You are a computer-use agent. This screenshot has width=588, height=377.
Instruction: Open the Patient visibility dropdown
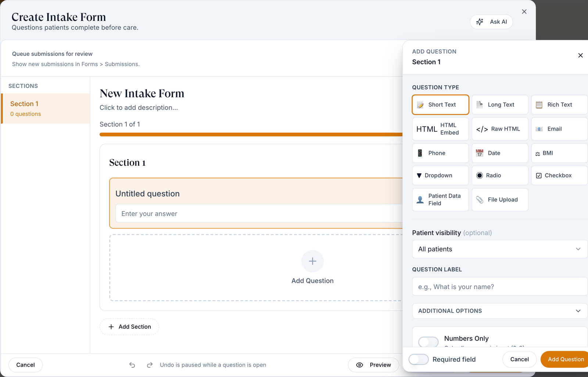(x=500, y=249)
